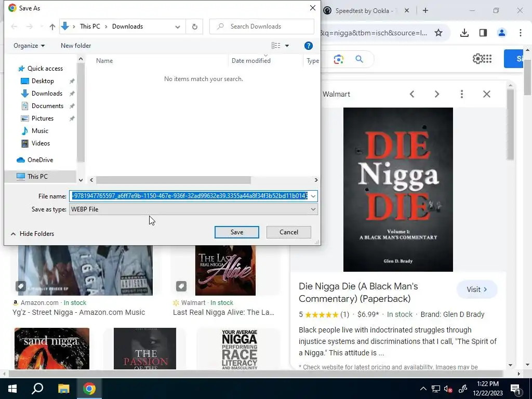Open the Yg'z Street Amazon.com Music result

click(79, 312)
